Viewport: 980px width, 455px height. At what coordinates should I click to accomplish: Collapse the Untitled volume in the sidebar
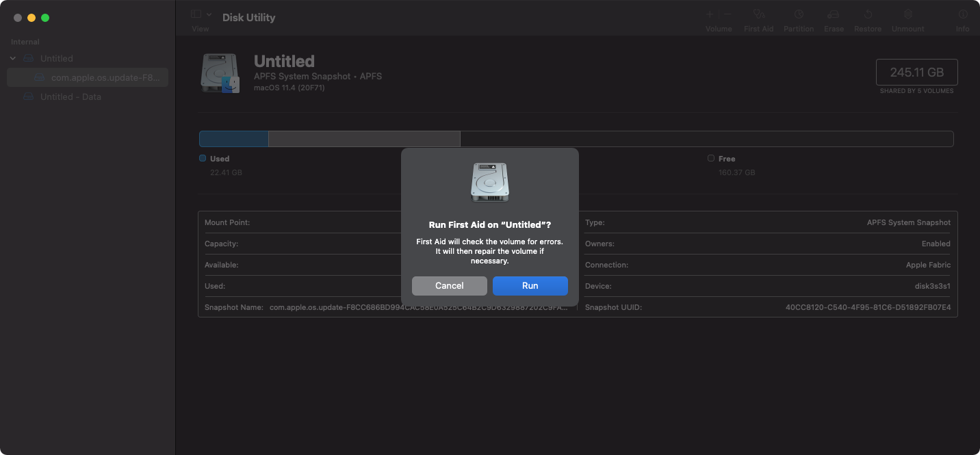12,59
